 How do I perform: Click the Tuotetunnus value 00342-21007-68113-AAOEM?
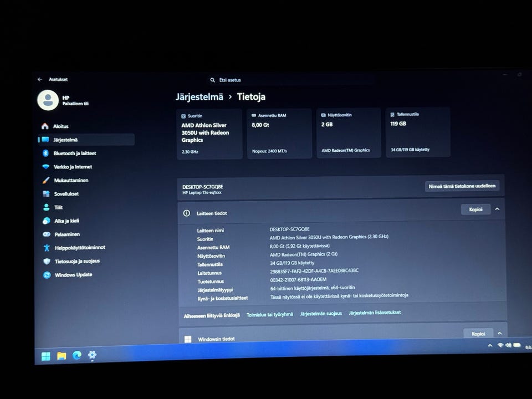tap(298, 279)
